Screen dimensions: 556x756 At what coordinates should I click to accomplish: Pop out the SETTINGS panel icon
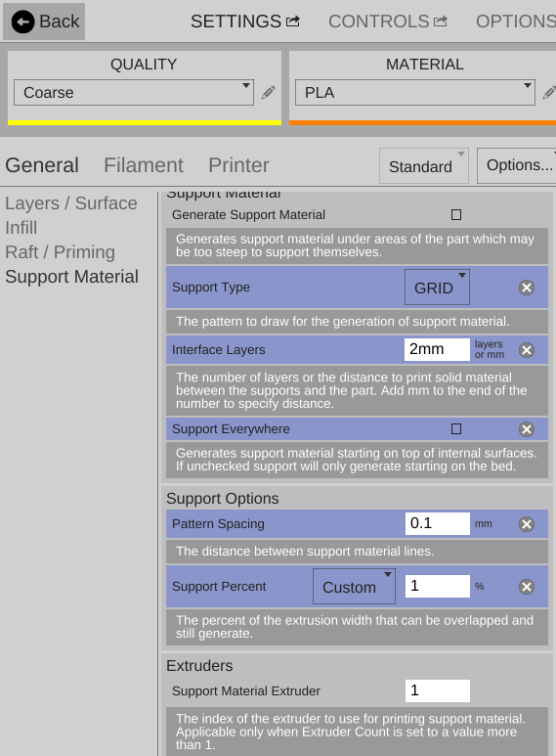[293, 22]
